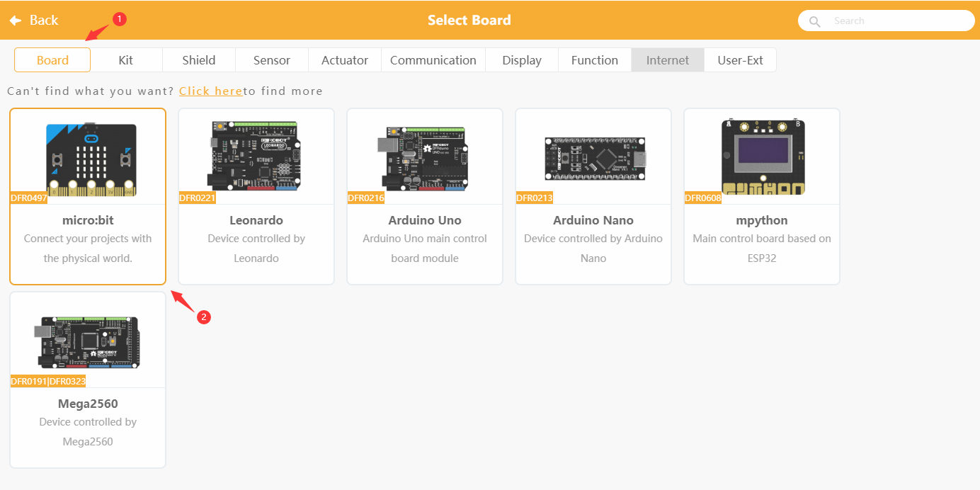This screenshot has width=980, height=490.
Task: Click the DFR0216 product tag
Action: (x=366, y=198)
